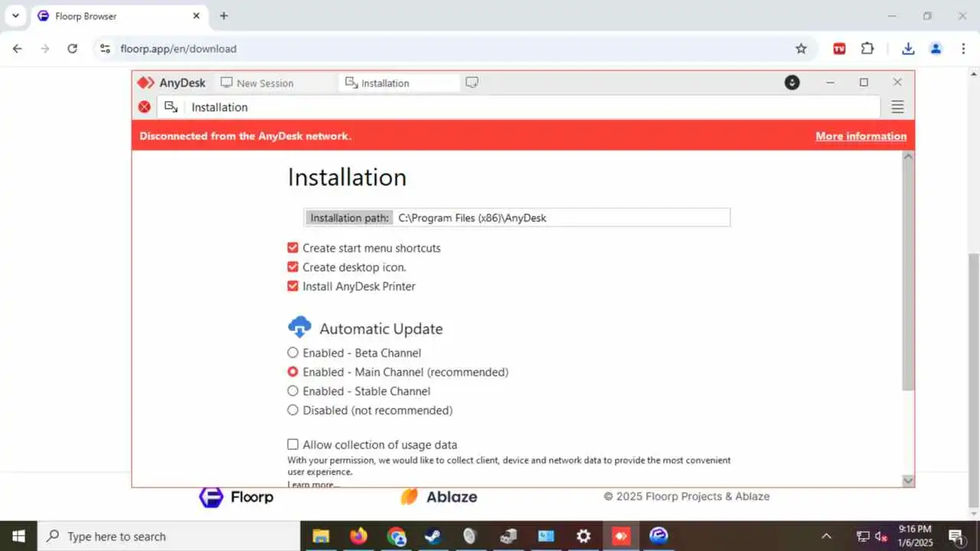Click the muted volume tray icon

click(x=881, y=536)
